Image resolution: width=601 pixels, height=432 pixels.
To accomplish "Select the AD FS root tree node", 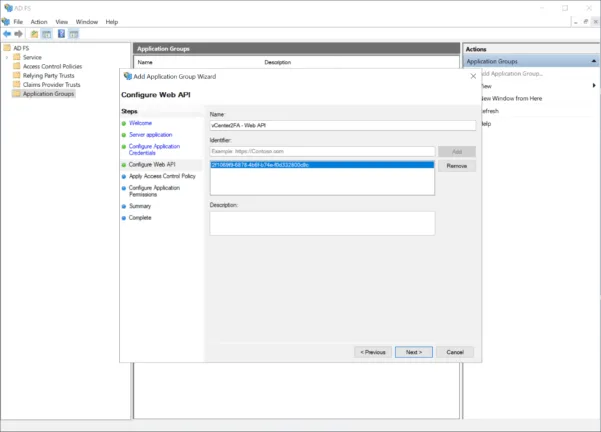I will pyautogui.click(x=21, y=48).
